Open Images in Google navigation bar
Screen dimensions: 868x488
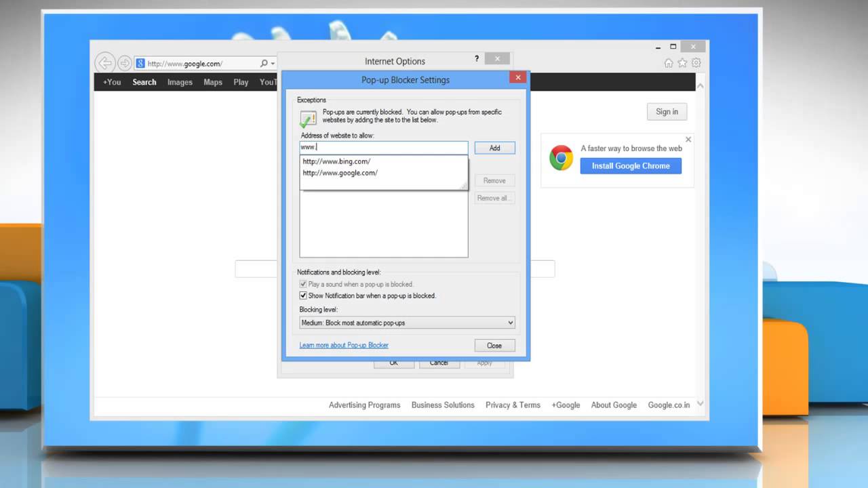pyautogui.click(x=180, y=82)
